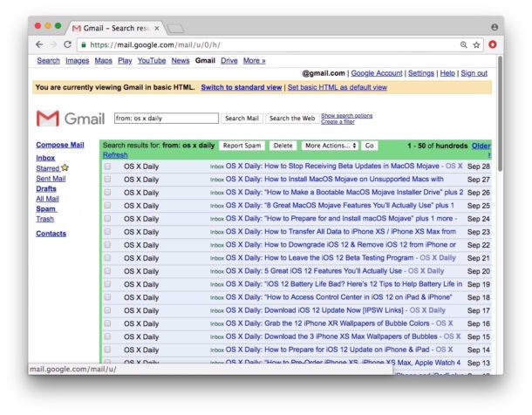Open the Trash folder
Viewport: 532px width, 415px height.
pos(44,219)
